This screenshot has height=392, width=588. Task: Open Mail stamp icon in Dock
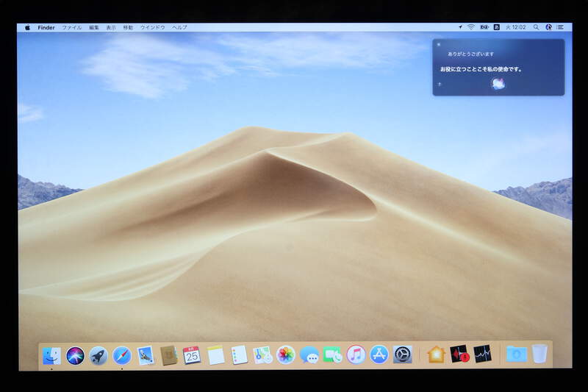(x=146, y=355)
